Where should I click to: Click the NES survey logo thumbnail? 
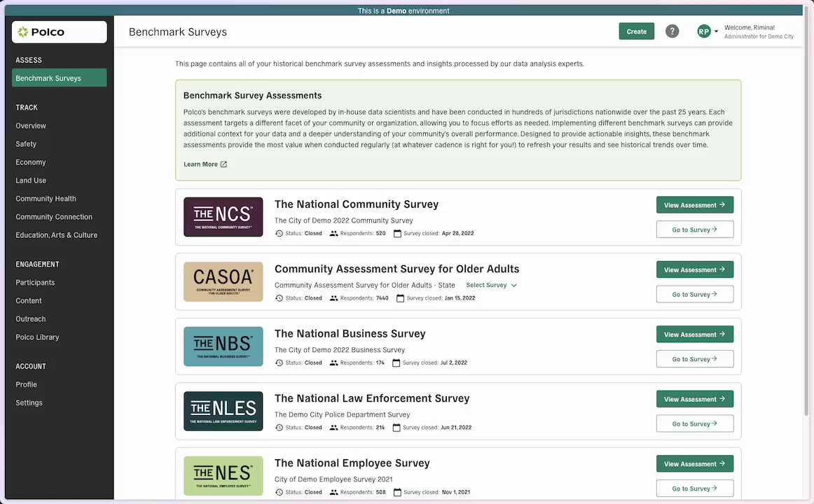(223, 476)
